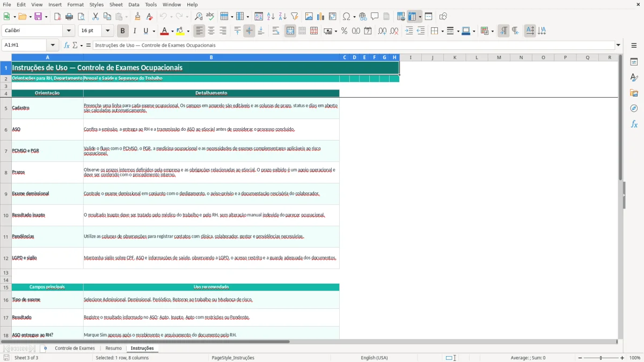Viewport: 644px width, 362px height.
Task: Define the print area
Action: [x=401, y=17]
